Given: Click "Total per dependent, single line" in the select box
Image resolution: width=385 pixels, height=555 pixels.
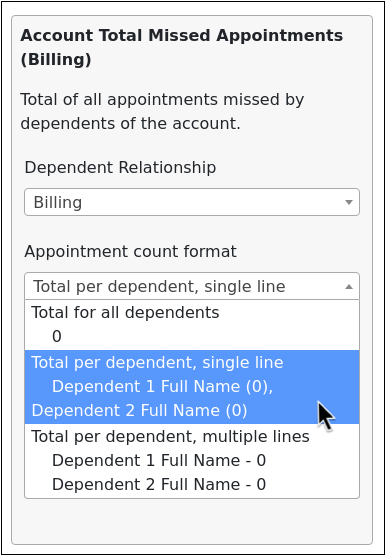Looking at the screenshot, I should pos(159,287).
